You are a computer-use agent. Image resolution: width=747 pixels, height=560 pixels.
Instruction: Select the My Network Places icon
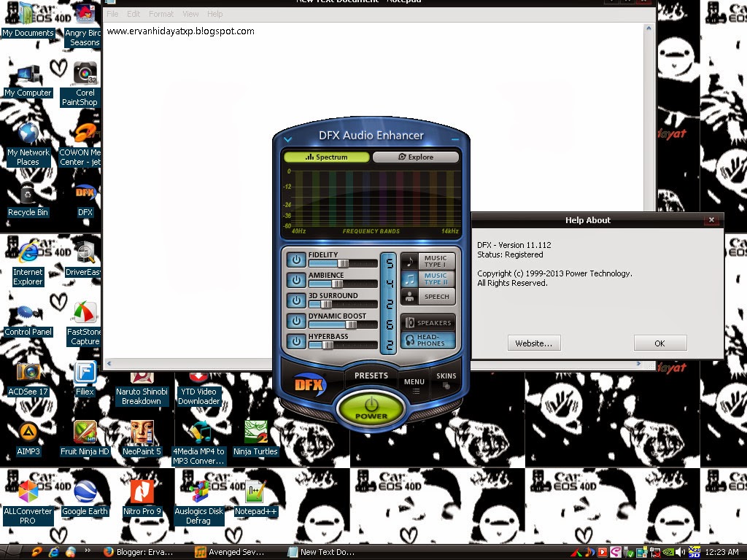[28, 145]
